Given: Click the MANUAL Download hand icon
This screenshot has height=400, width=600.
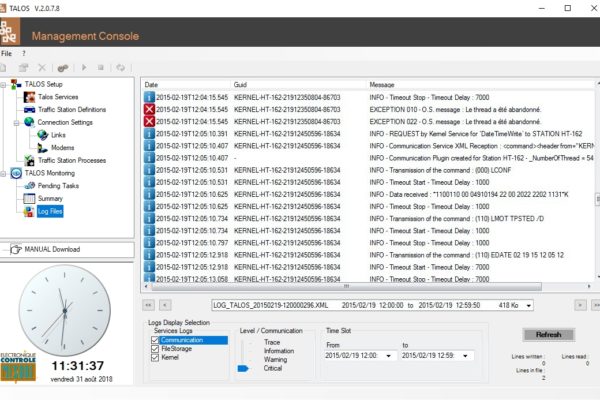Looking at the screenshot, I should click(16, 249).
